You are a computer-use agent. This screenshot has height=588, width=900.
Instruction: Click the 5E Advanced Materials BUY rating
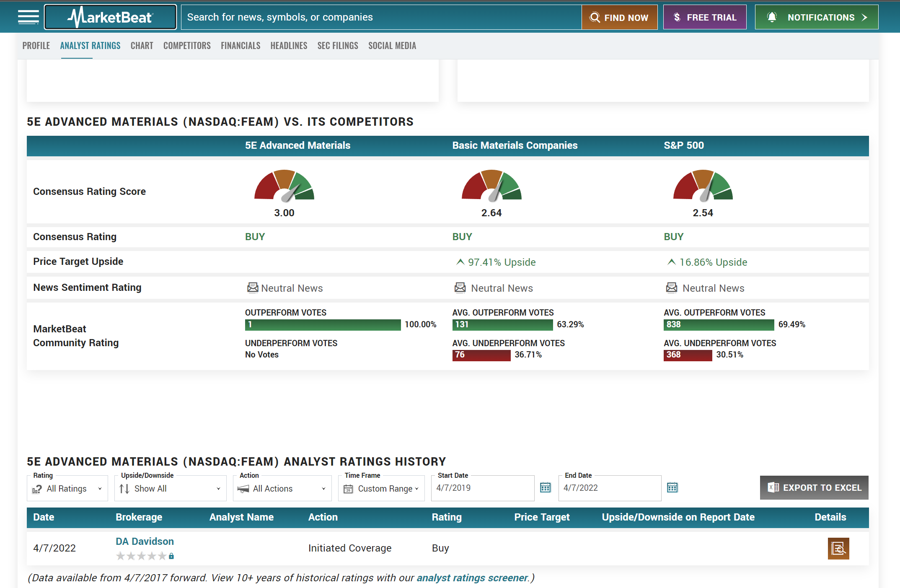(x=255, y=237)
